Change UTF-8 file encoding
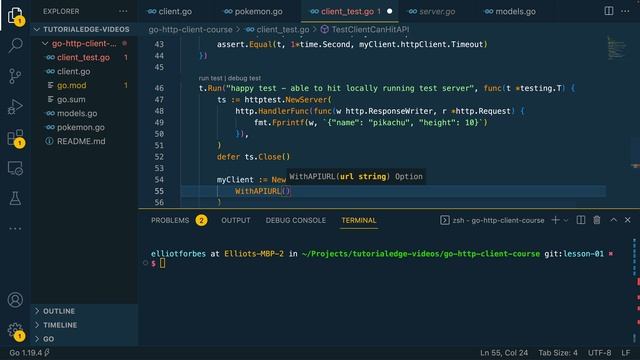 click(x=599, y=353)
